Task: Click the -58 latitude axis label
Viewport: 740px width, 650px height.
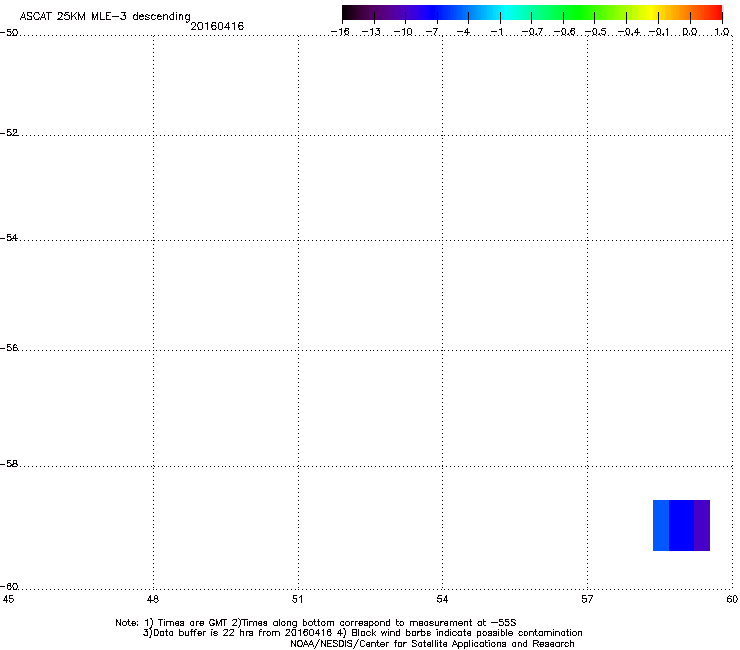Action: 9,464
